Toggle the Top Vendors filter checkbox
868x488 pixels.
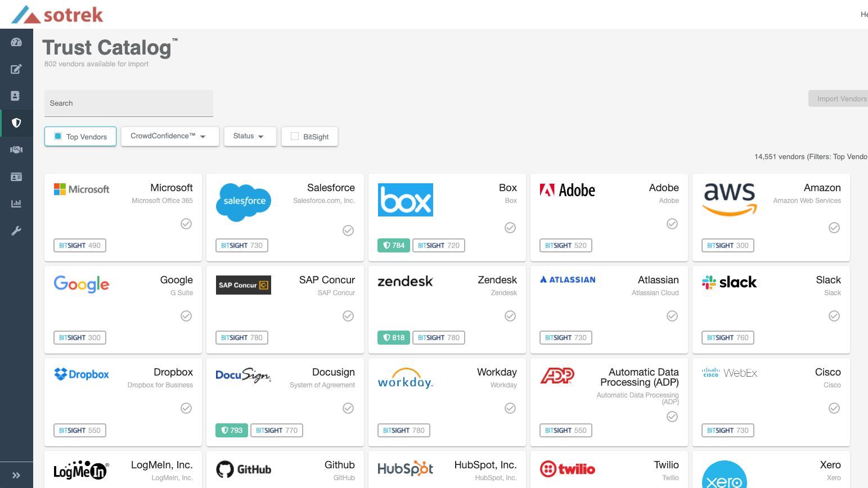point(58,136)
